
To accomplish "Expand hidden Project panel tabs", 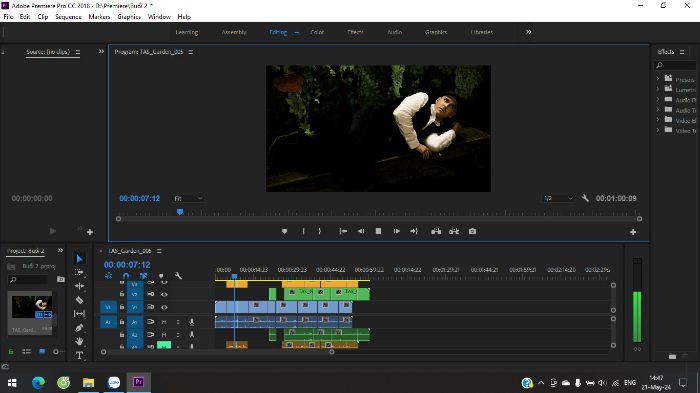I will click(x=60, y=251).
